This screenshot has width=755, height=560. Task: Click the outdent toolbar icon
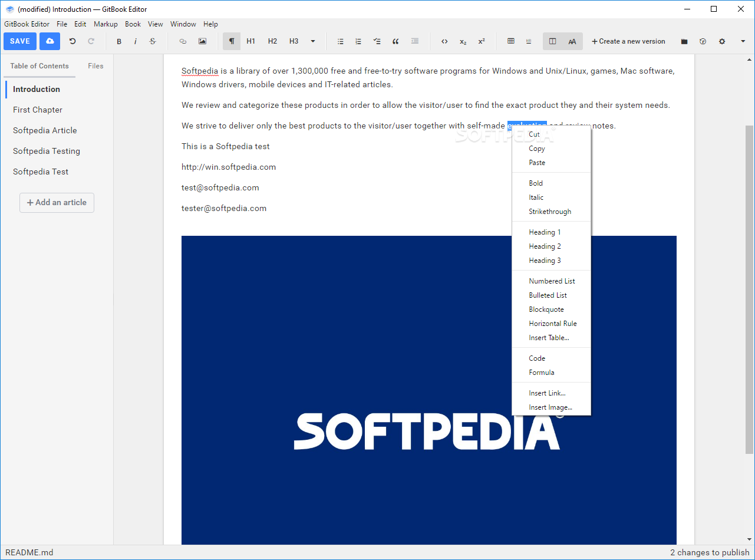(415, 41)
